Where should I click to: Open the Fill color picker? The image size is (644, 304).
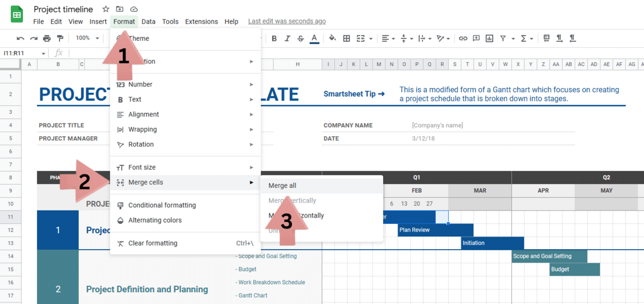[332, 38]
